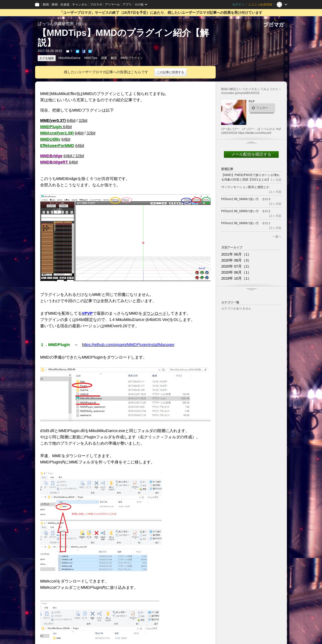
Task: Open the MMDプラグイン tag
Action: (132, 58)
